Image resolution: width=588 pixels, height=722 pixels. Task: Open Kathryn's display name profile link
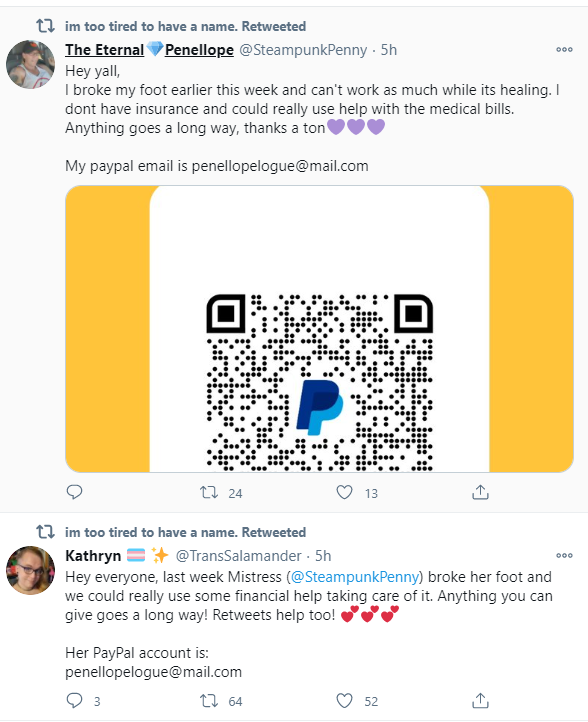pos(93,556)
